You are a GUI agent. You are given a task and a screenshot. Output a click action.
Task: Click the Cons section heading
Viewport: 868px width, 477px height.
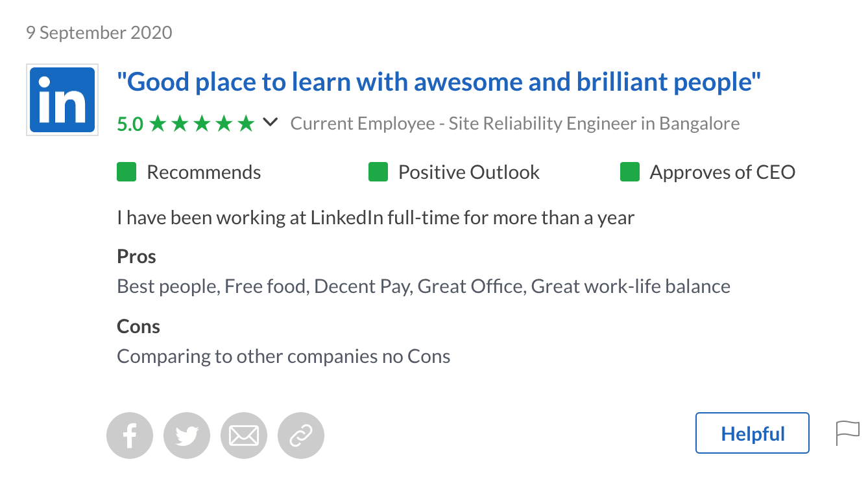coord(138,326)
